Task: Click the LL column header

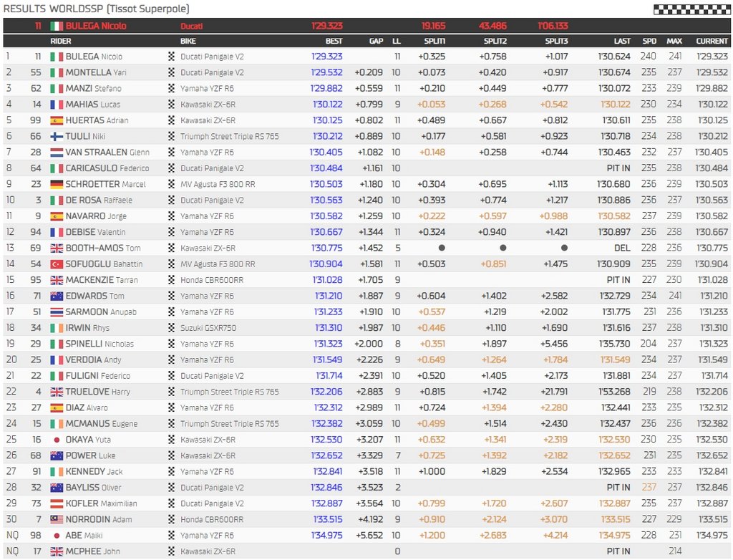Action: click(397, 41)
